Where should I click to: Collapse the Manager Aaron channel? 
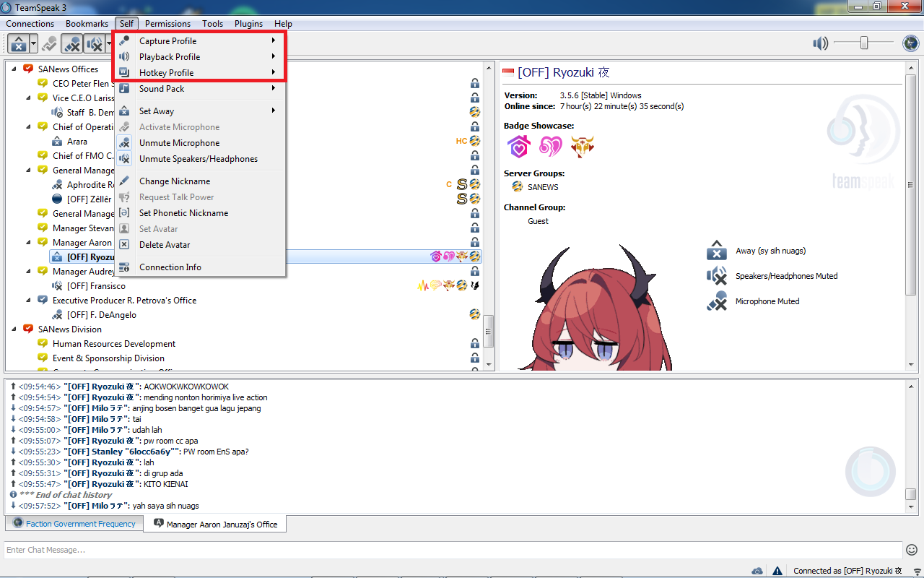click(28, 242)
